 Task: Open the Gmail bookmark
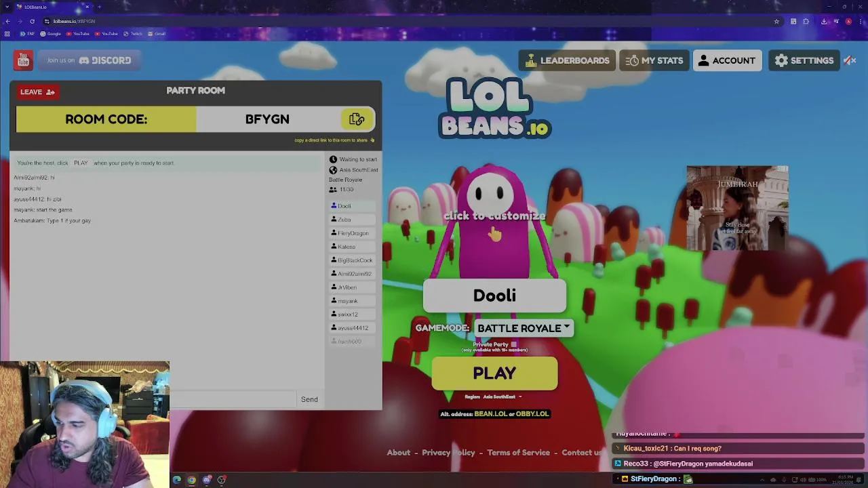tap(157, 34)
